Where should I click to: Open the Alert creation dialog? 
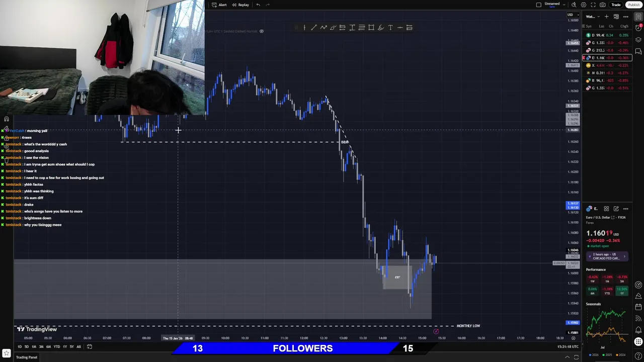pos(219,5)
